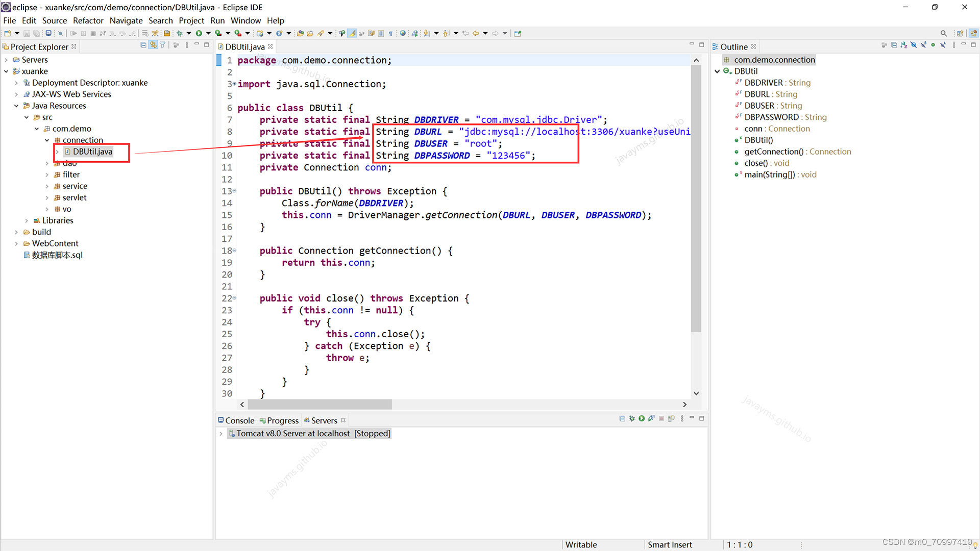
Task: Toggle alphabetical Sort in Outline panel
Action: (904, 45)
